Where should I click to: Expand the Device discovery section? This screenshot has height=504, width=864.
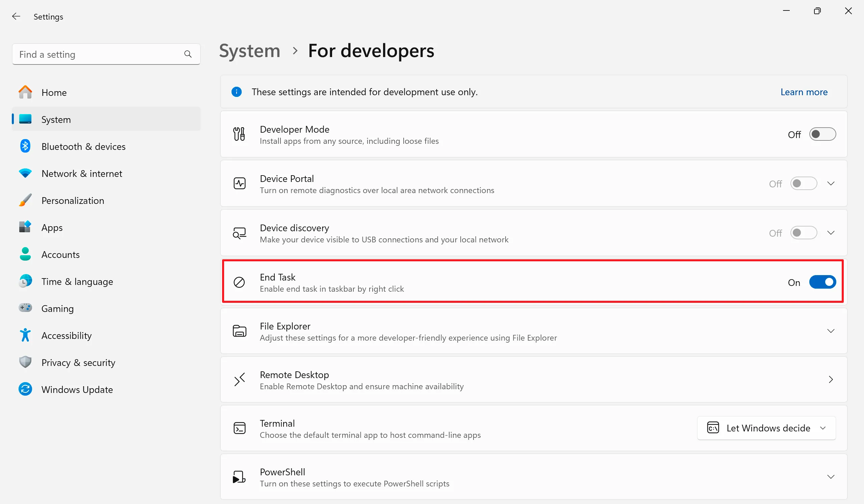(830, 233)
